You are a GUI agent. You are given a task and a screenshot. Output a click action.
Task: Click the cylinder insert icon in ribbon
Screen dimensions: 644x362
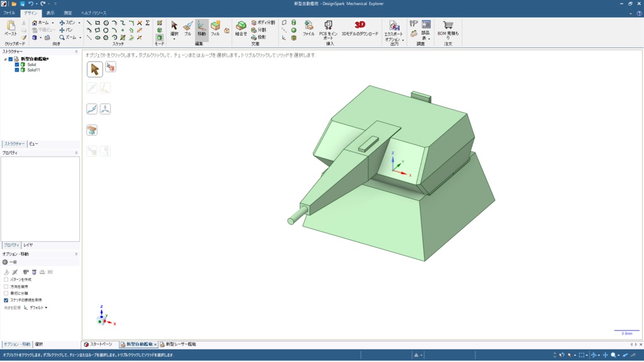294,23
